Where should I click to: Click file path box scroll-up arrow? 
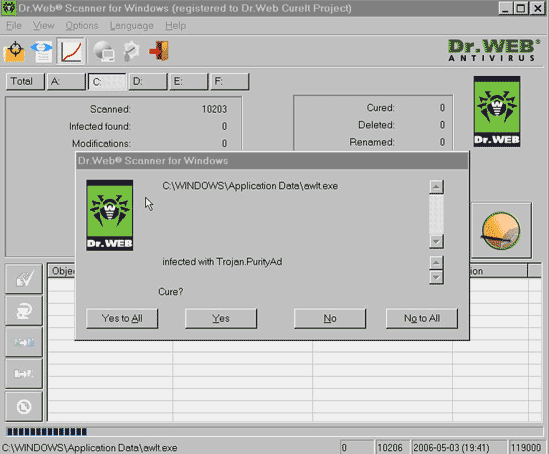tap(436, 187)
